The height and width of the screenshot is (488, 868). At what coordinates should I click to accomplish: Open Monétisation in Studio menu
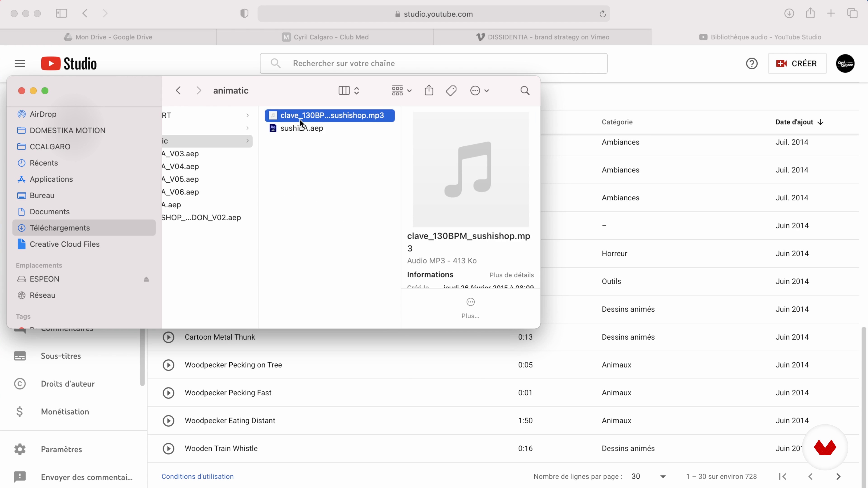73,412
